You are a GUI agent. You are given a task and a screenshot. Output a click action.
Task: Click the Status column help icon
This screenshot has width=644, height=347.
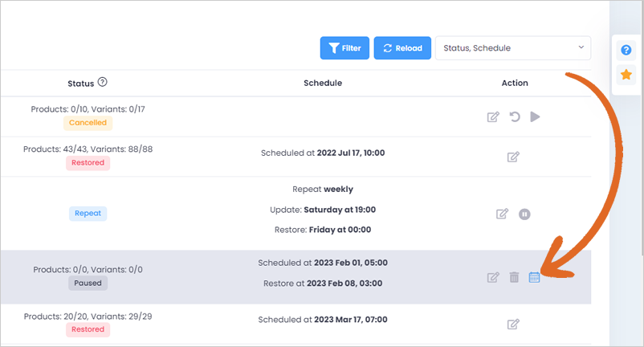click(102, 82)
